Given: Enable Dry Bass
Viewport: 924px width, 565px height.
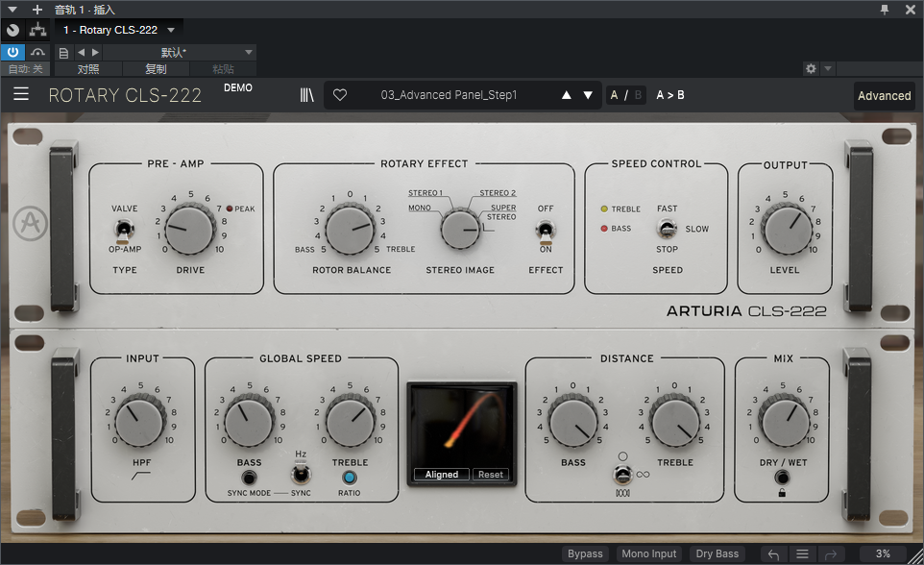Looking at the screenshot, I should click(x=717, y=553).
